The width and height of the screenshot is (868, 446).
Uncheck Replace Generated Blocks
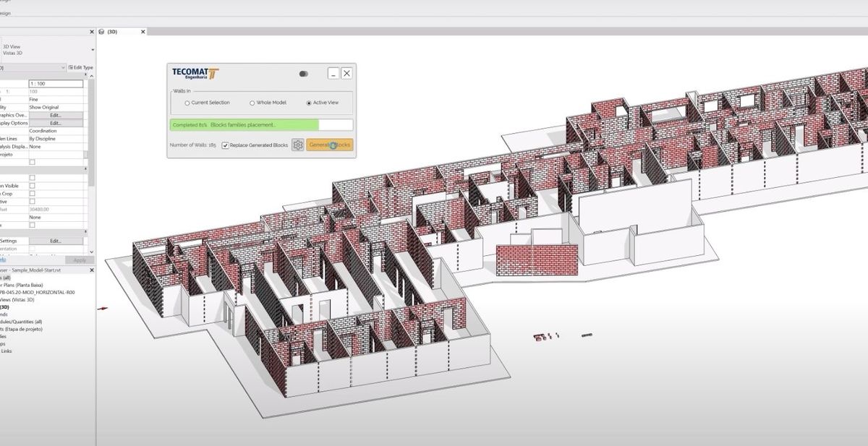click(226, 145)
